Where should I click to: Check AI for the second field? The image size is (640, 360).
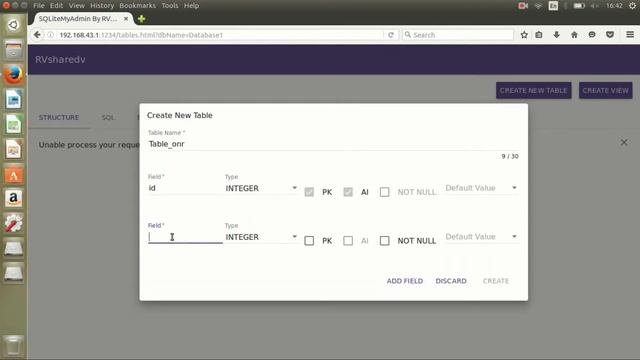click(x=348, y=241)
